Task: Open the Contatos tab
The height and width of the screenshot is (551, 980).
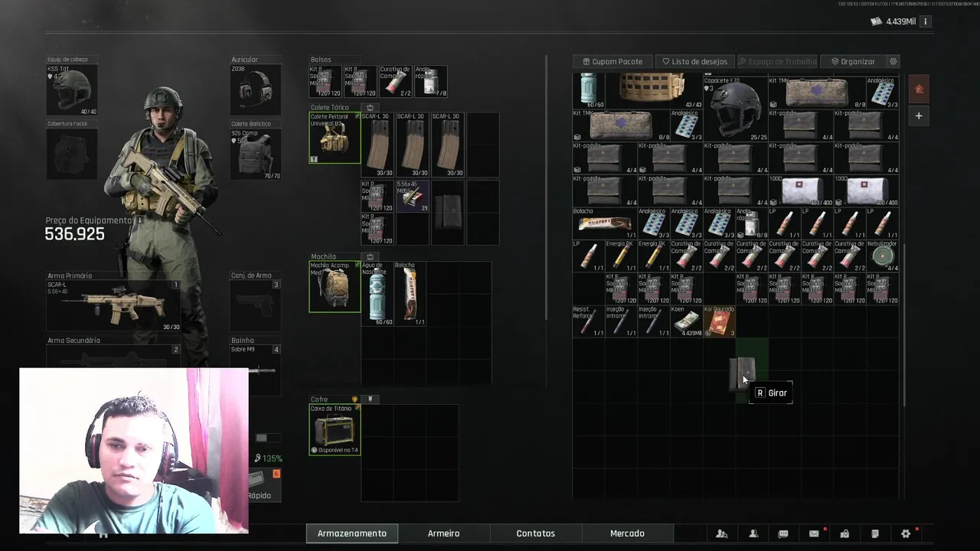Action: tap(535, 533)
